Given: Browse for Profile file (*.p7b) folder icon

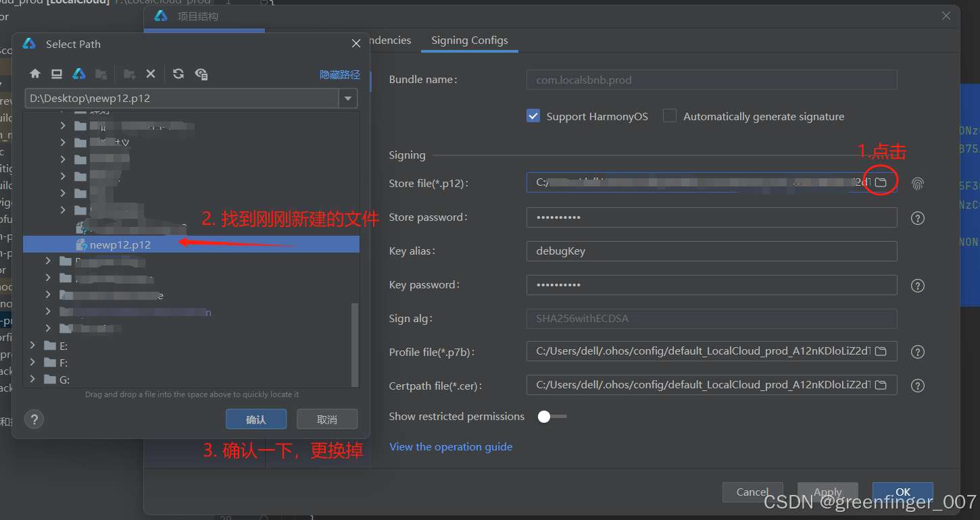Looking at the screenshot, I should point(881,351).
